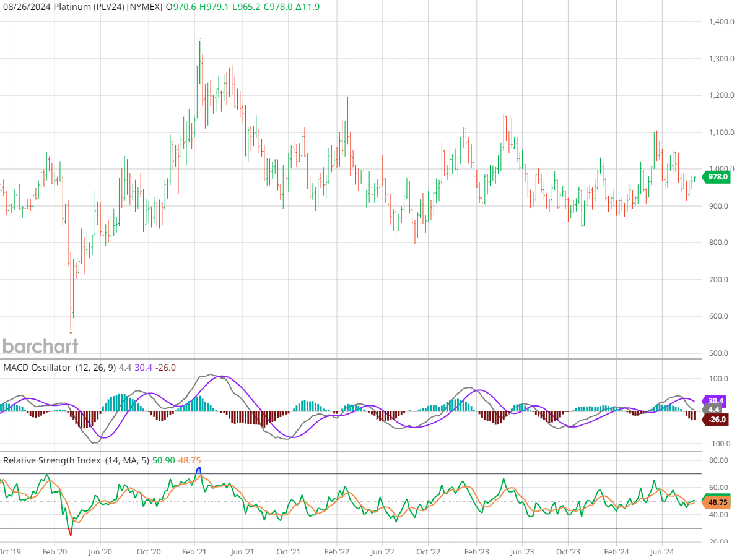Image resolution: width=737 pixels, height=560 pixels.
Task: Click the 800.0 price axis label
Action: pyautogui.click(x=718, y=243)
